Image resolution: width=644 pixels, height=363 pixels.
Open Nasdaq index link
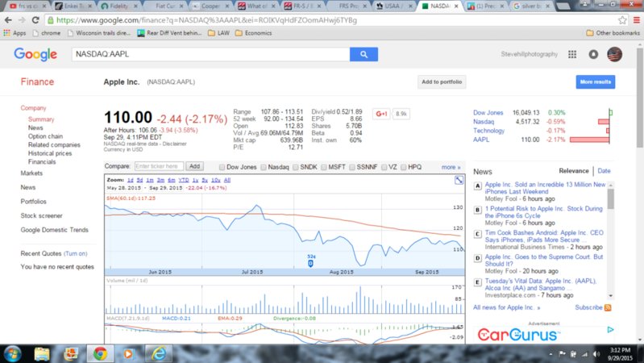click(484, 122)
